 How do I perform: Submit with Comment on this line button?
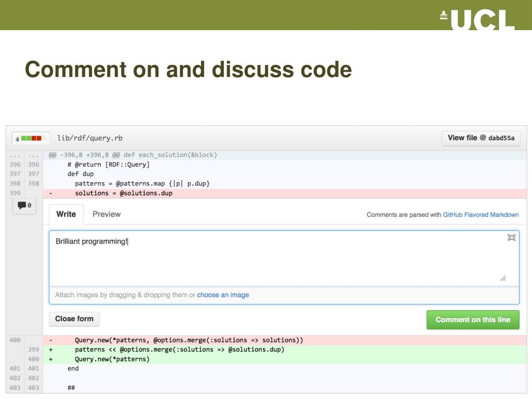(472, 320)
